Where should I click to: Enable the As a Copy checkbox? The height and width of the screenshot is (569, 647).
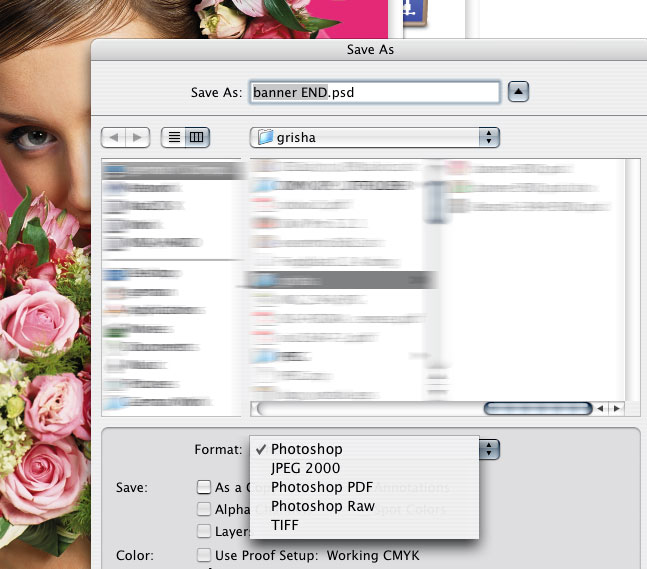[204, 487]
